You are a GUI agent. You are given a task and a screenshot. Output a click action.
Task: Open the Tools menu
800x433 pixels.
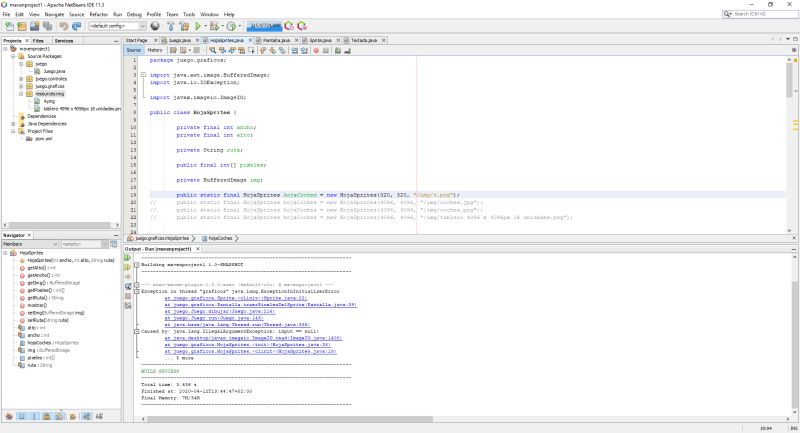tap(189, 14)
